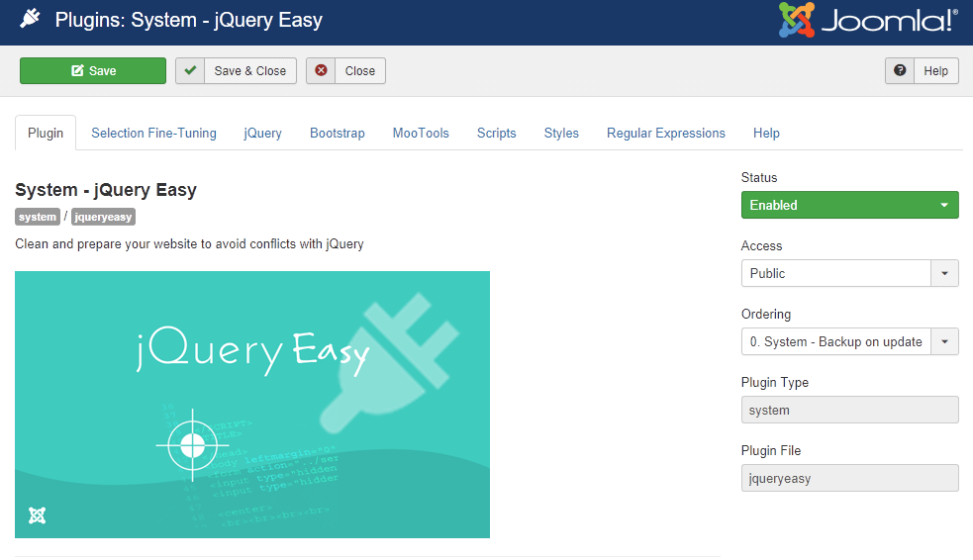The image size is (973, 560).
Task: Open the Scripts tab
Action: 497,133
